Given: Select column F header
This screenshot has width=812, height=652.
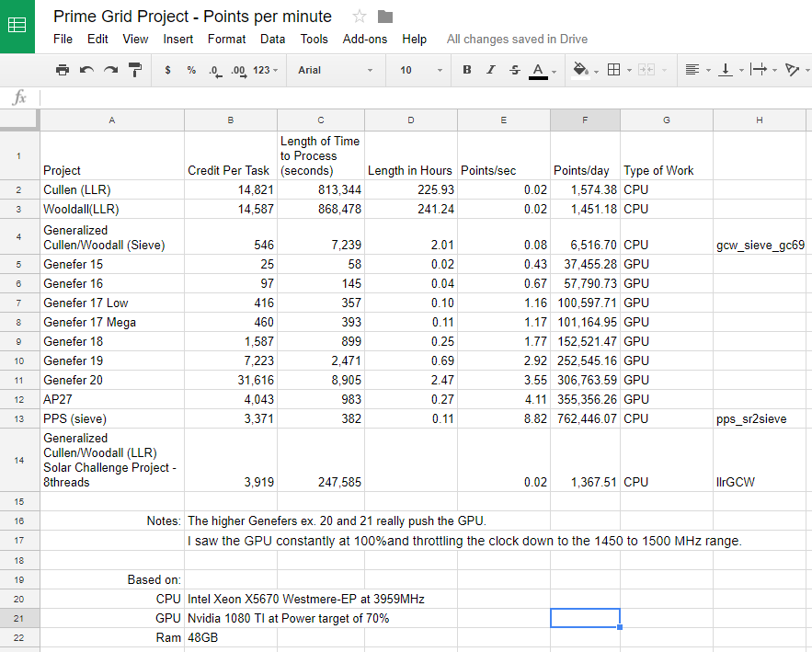Looking at the screenshot, I should [585, 120].
